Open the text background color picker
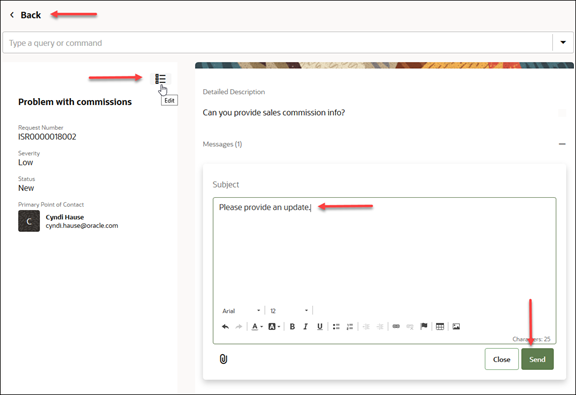The width and height of the screenshot is (576, 395). (274, 327)
